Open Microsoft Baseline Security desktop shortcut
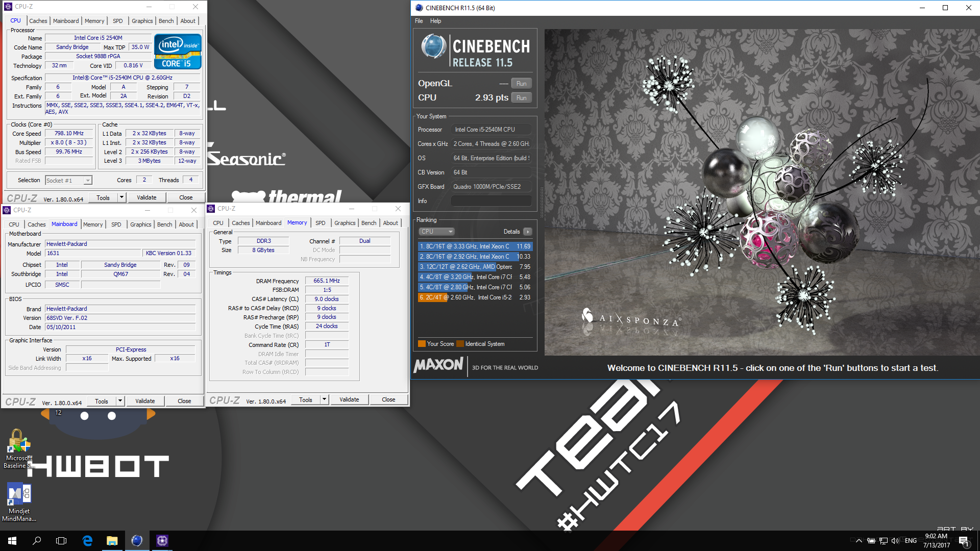The image size is (980, 551). [x=18, y=449]
